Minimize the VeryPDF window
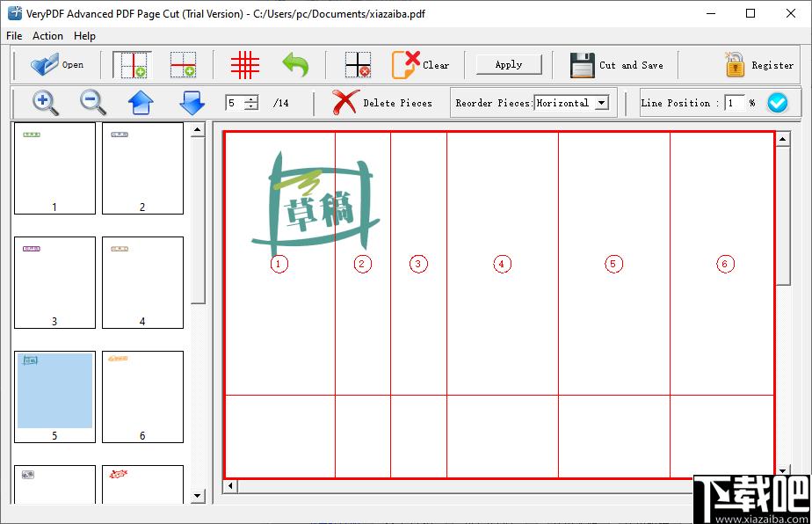 [x=711, y=13]
